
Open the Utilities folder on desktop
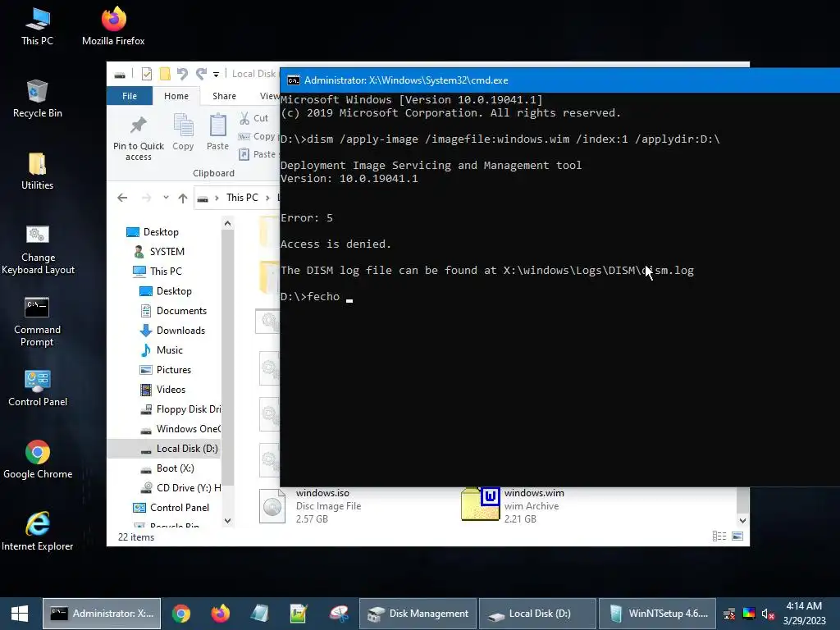coord(37,171)
